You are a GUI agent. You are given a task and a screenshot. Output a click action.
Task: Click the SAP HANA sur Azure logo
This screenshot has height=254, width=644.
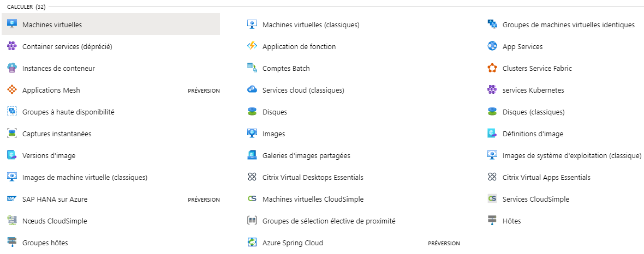pyautogui.click(x=12, y=199)
